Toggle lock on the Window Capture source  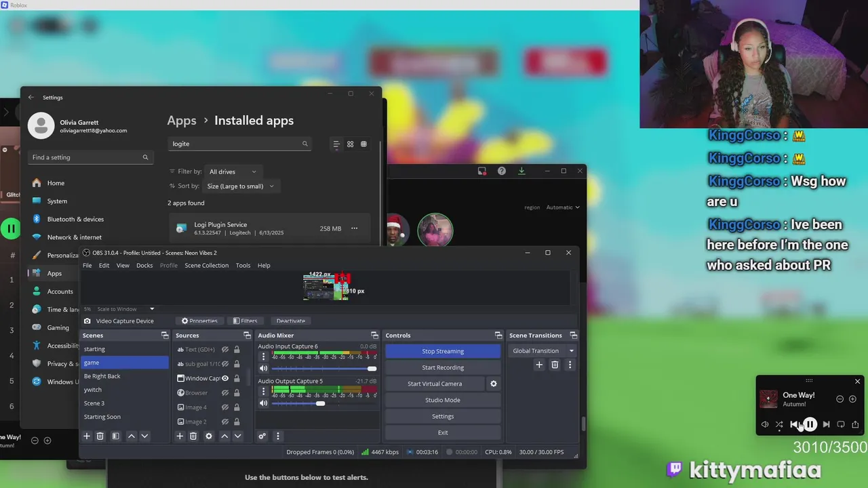coord(237,378)
